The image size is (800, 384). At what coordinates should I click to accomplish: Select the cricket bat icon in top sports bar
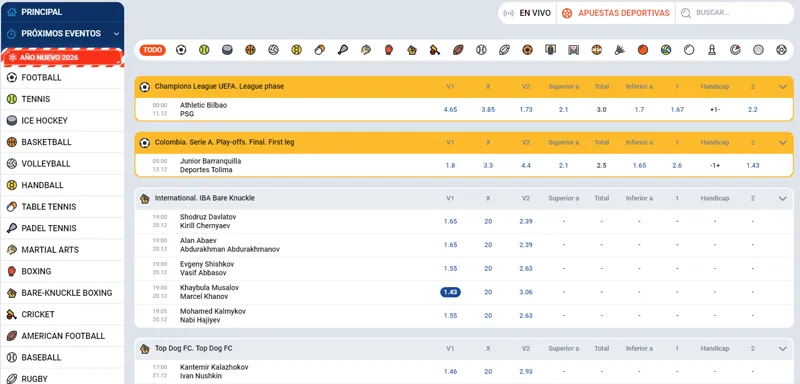coord(435,50)
